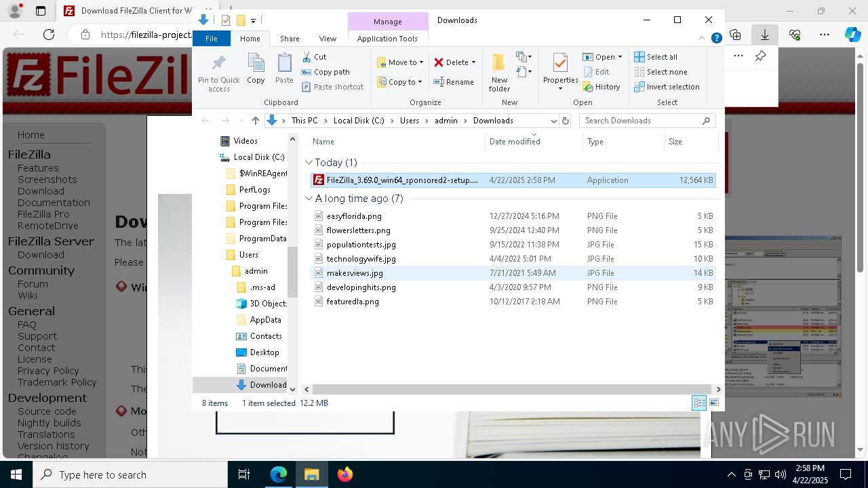Select the FileZilla setup installer file
This screenshot has width=868, height=488.
(x=513, y=180)
